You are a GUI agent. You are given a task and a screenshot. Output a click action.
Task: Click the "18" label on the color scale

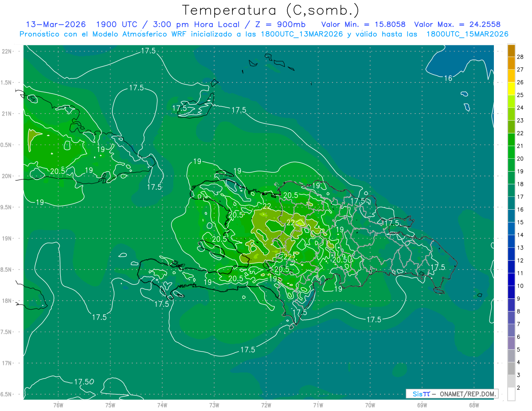[x=520, y=184]
